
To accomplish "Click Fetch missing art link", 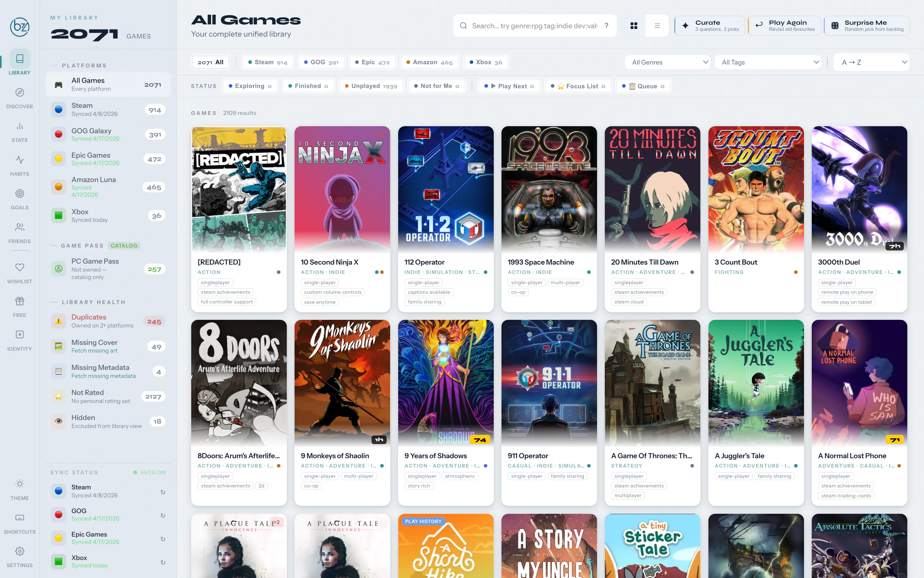I will point(94,351).
